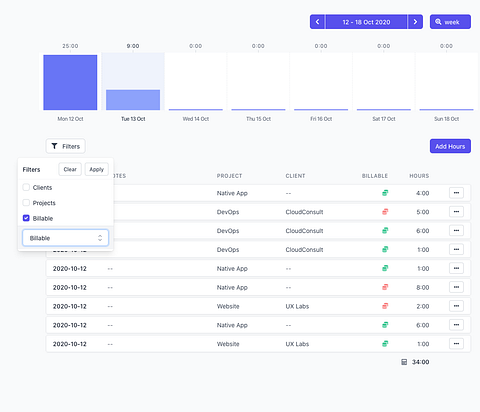Go to previous week with left chevron
The image size is (480, 412).
[x=317, y=22]
